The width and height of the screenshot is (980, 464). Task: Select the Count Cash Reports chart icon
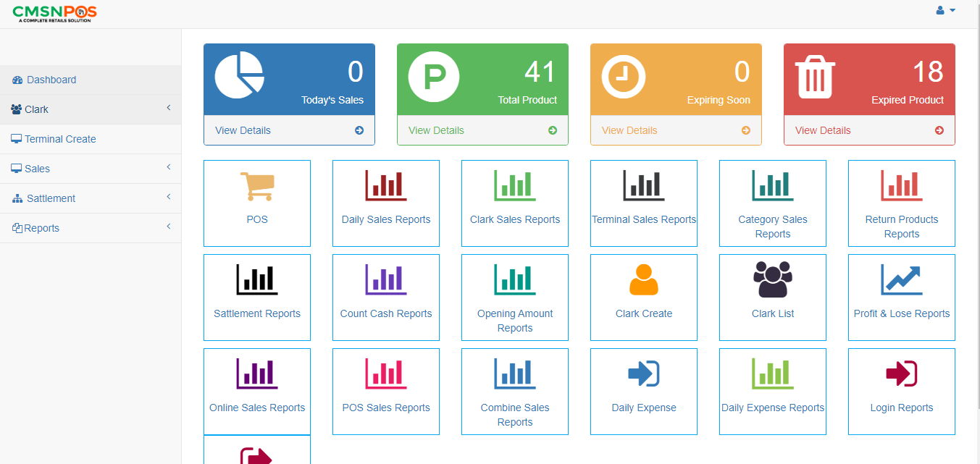385,280
